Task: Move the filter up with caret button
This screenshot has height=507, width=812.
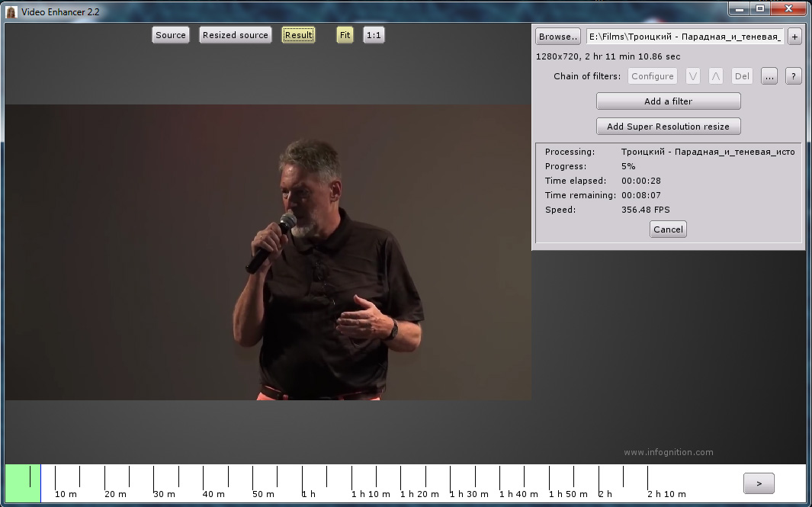Action: tap(715, 76)
